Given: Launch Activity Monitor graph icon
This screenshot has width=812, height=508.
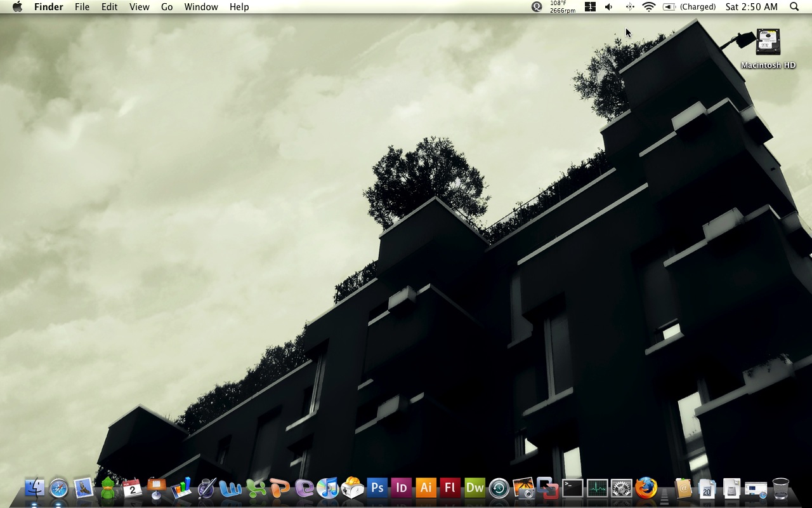Looking at the screenshot, I should (x=597, y=488).
